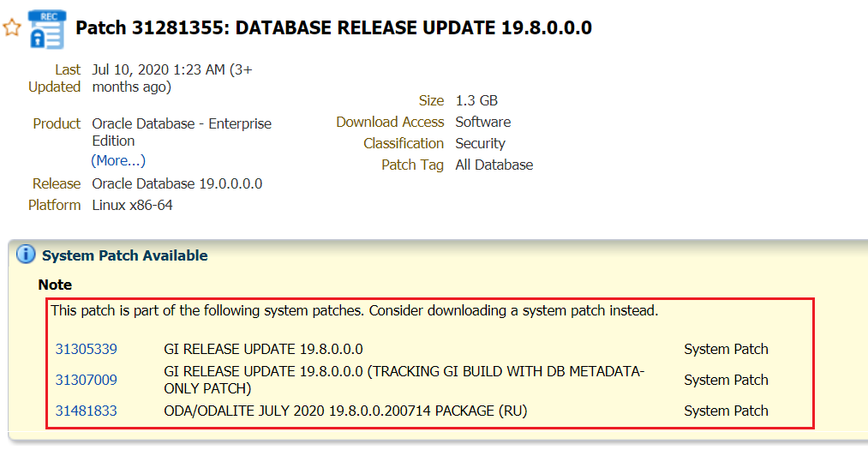The width and height of the screenshot is (868, 462).
Task: Click the 'Last Updated' field label
Action: (54, 78)
